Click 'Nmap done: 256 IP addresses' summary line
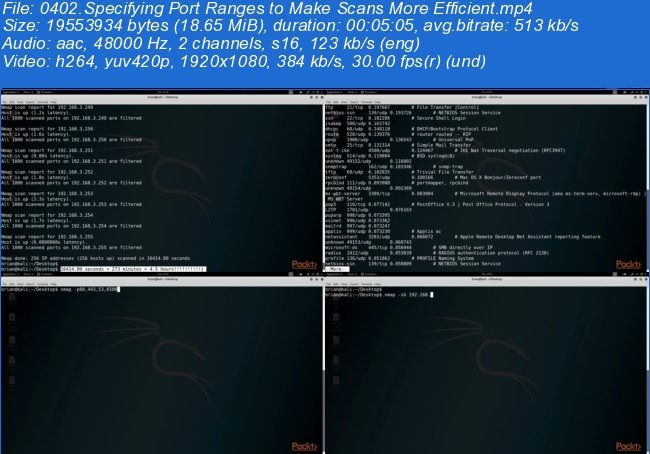The image size is (650, 454). pyautogui.click(x=96, y=258)
